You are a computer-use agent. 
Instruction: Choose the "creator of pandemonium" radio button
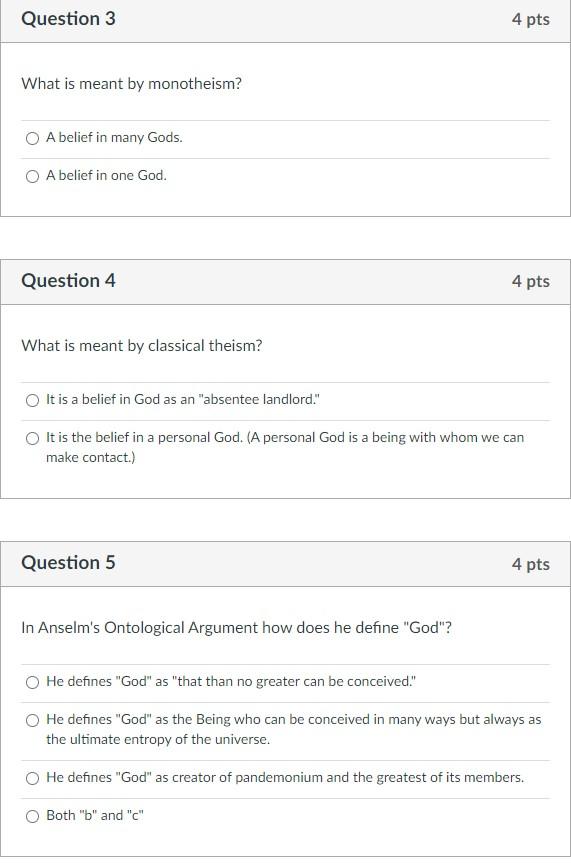tap(32, 778)
